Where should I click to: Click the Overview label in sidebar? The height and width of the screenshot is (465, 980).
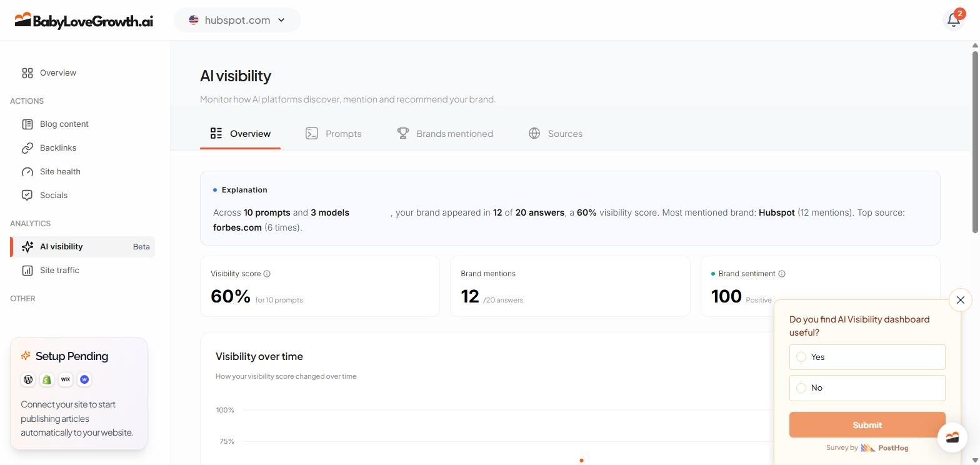click(58, 73)
